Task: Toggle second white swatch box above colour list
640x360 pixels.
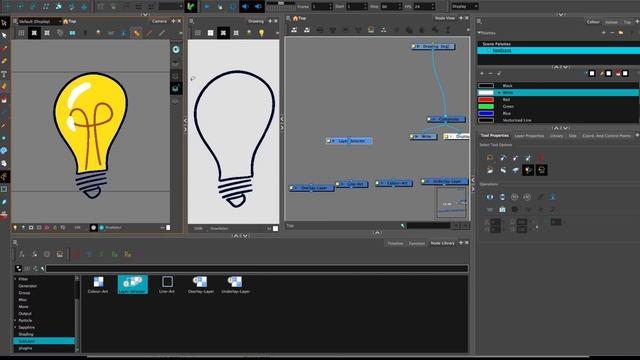Action: [x=609, y=73]
